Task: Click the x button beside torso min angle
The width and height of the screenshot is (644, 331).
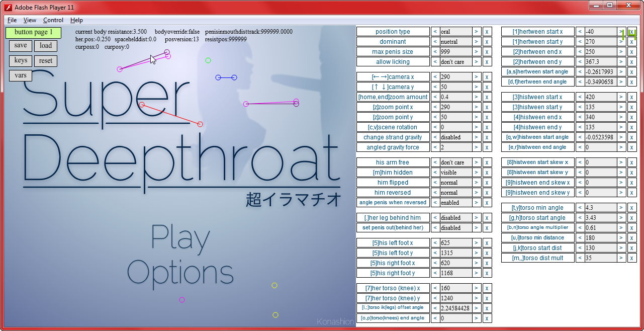Action: pyautogui.click(x=632, y=208)
